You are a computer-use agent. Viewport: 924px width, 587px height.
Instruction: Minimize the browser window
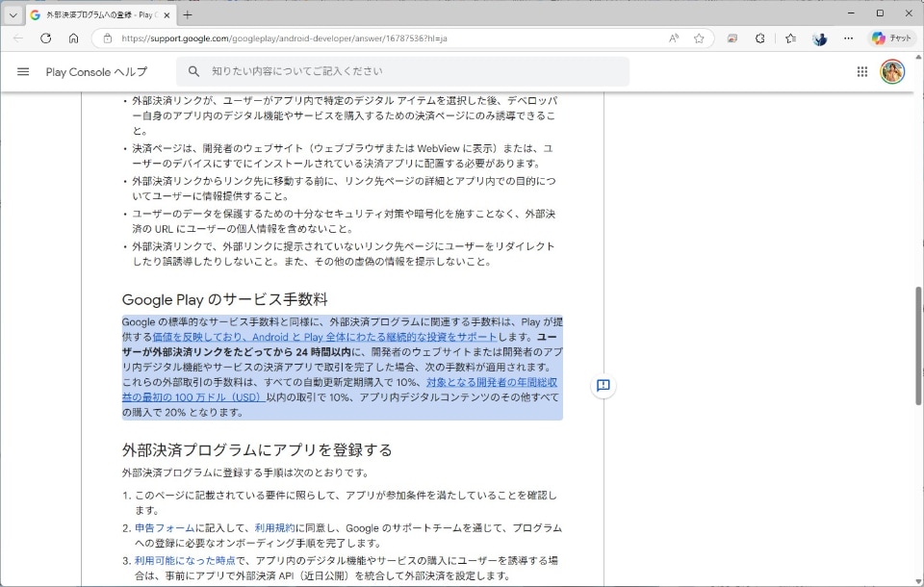(x=851, y=13)
